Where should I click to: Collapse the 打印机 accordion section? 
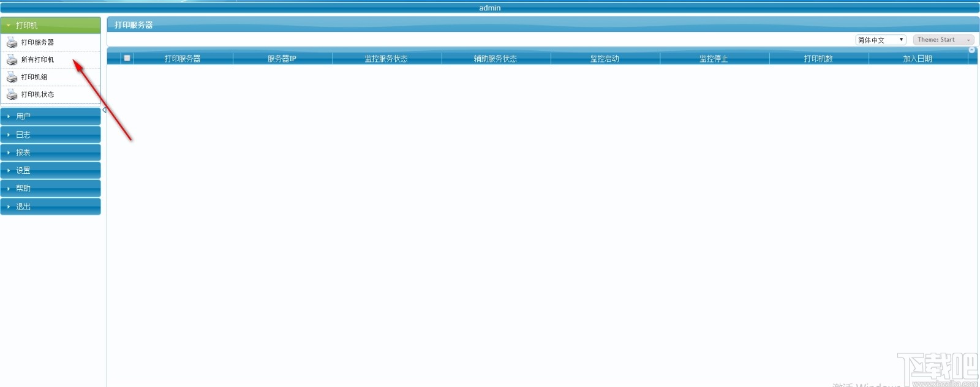pos(50,25)
